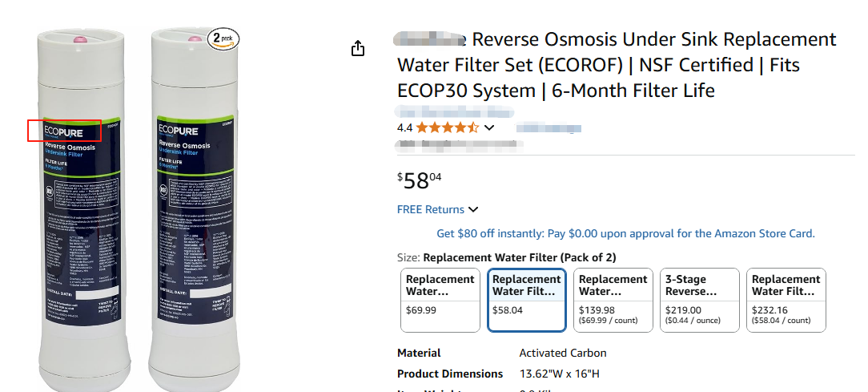Open the Amazon Store Card $80 offer

point(625,233)
